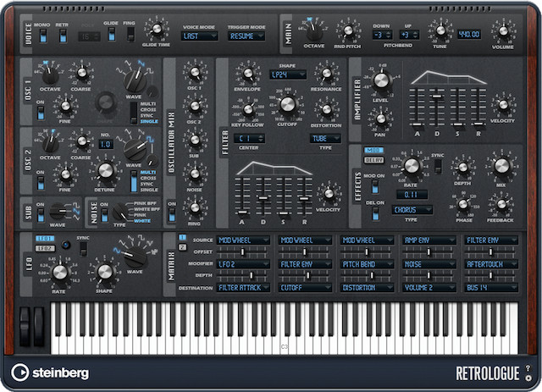Open the distortion Type Tube dropdown
Image resolution: width=542 pixels, height=392 pixels.
[325, 139]
